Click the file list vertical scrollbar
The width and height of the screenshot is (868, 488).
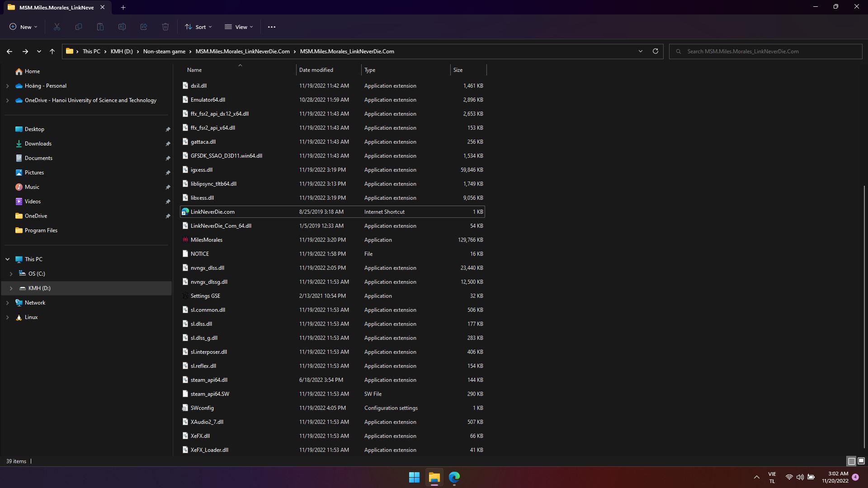[x=864, y=316]
